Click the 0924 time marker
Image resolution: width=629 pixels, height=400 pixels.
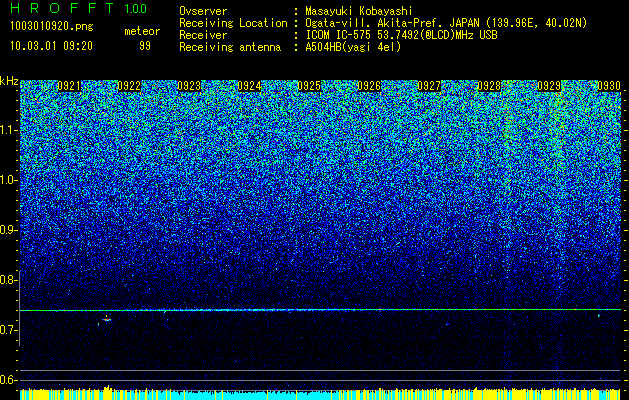coord(249,86)
